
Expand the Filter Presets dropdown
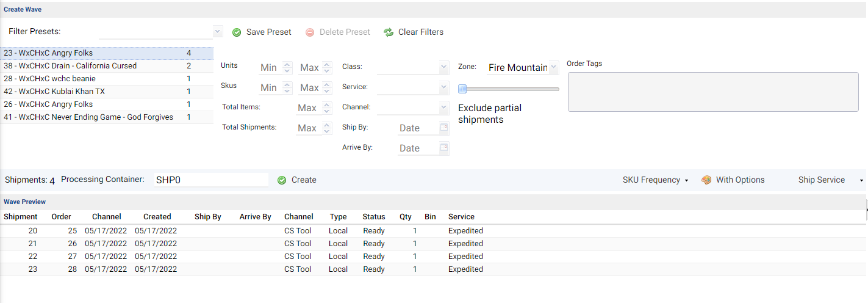218,32
